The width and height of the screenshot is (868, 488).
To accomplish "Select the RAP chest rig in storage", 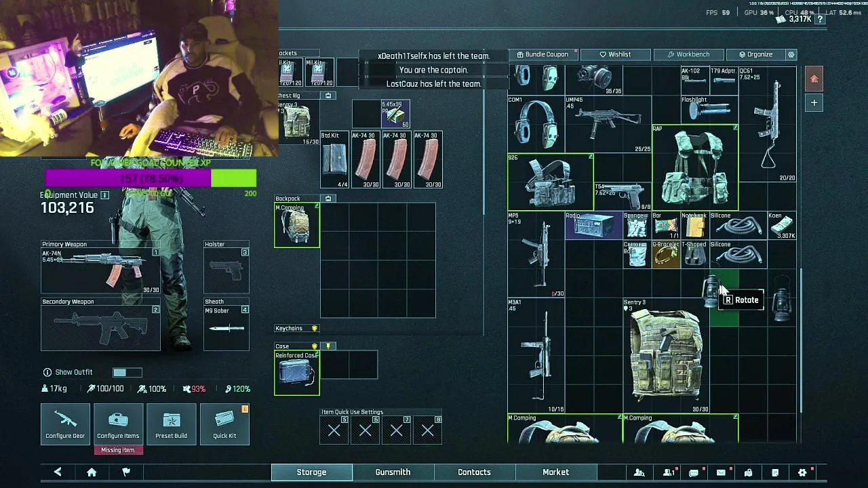I will tap(695, 167).
